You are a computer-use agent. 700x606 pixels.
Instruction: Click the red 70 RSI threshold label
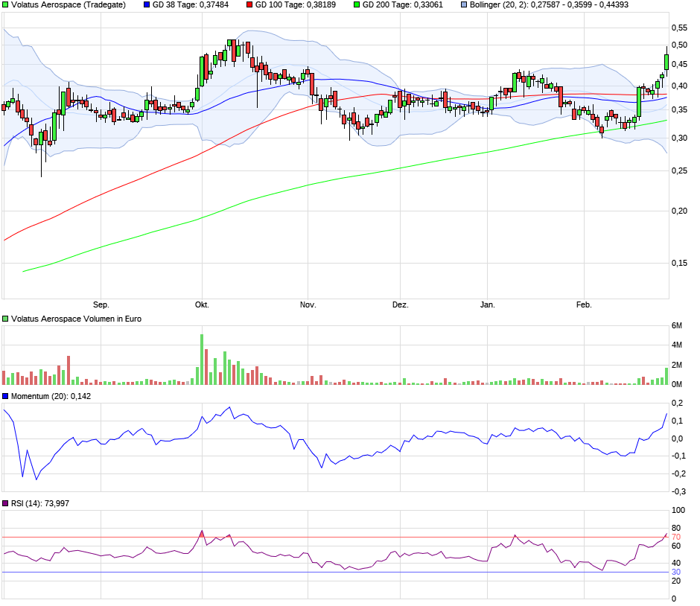point(676,538)
